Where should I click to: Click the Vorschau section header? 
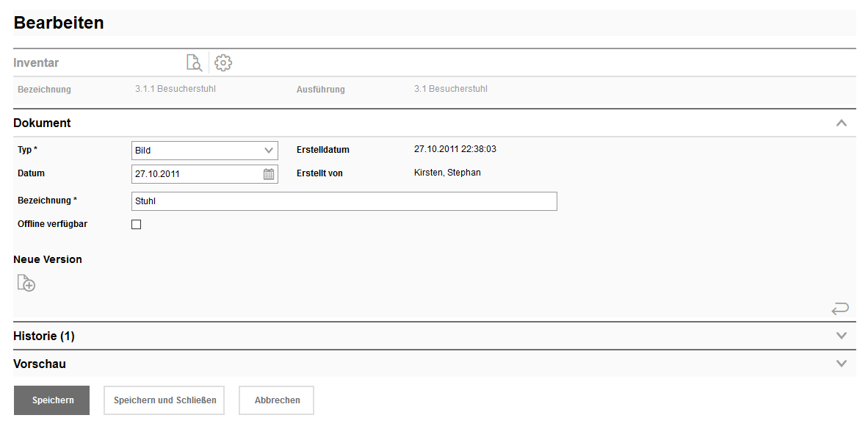coord(38,363)
